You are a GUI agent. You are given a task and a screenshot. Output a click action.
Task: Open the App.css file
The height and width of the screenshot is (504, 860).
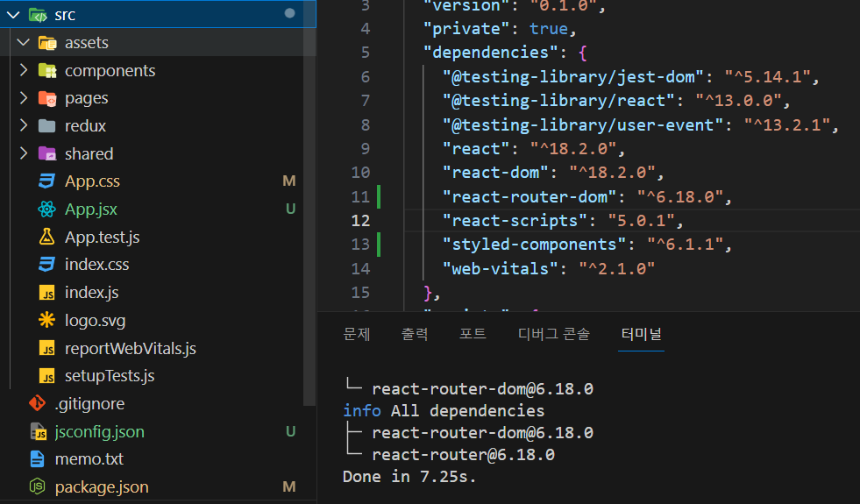tap(92, 181)
